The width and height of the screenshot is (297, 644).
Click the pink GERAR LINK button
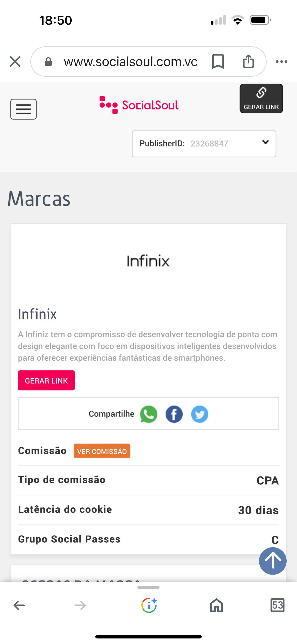click(x=46, y=380)
